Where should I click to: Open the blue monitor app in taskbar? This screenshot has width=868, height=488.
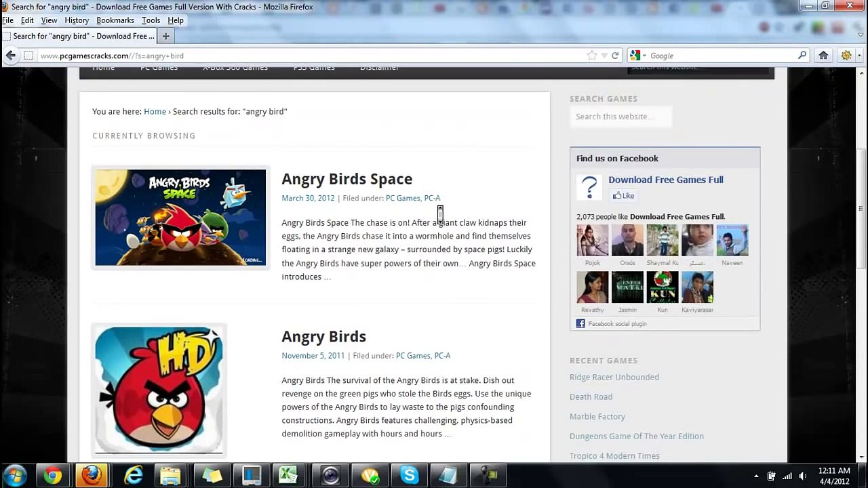coord(252,476)
